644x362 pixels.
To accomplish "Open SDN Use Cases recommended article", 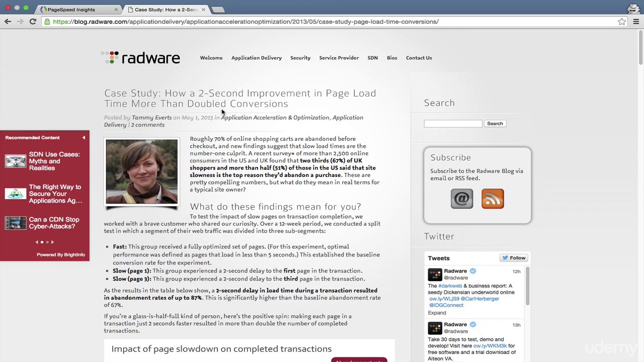I will (54, 161).
